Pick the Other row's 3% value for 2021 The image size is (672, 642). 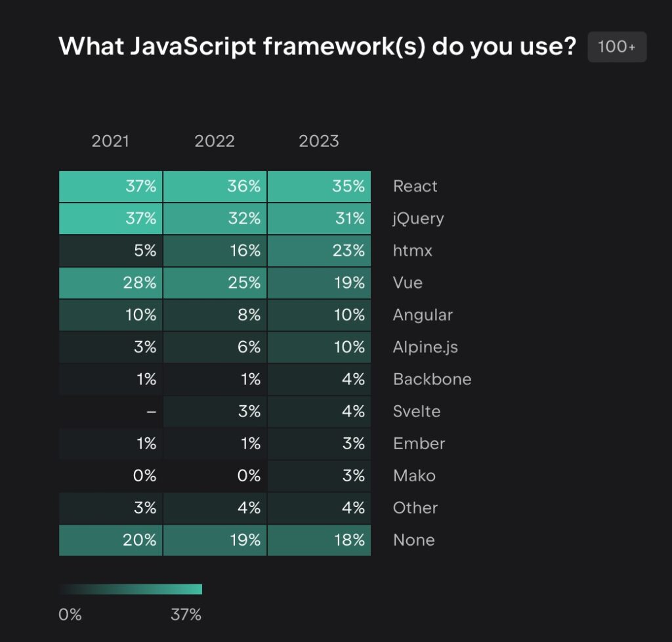[110, 508]
